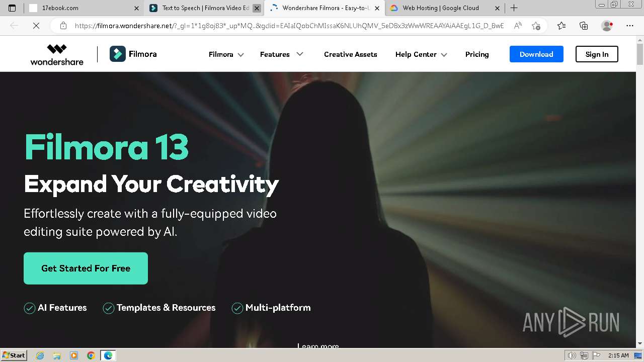Screen dimensions: 644x362
Task: Open the Favorites list icon
Action: 561,26
